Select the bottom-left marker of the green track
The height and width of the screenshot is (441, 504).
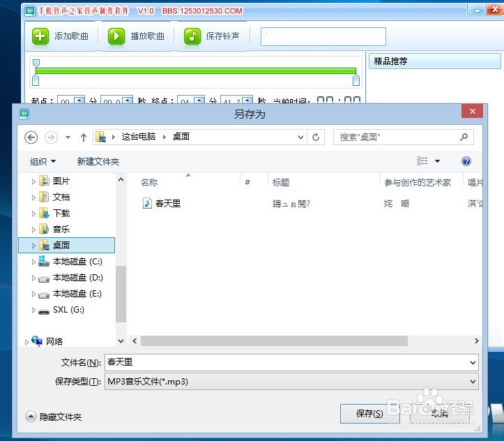point(36,80)
